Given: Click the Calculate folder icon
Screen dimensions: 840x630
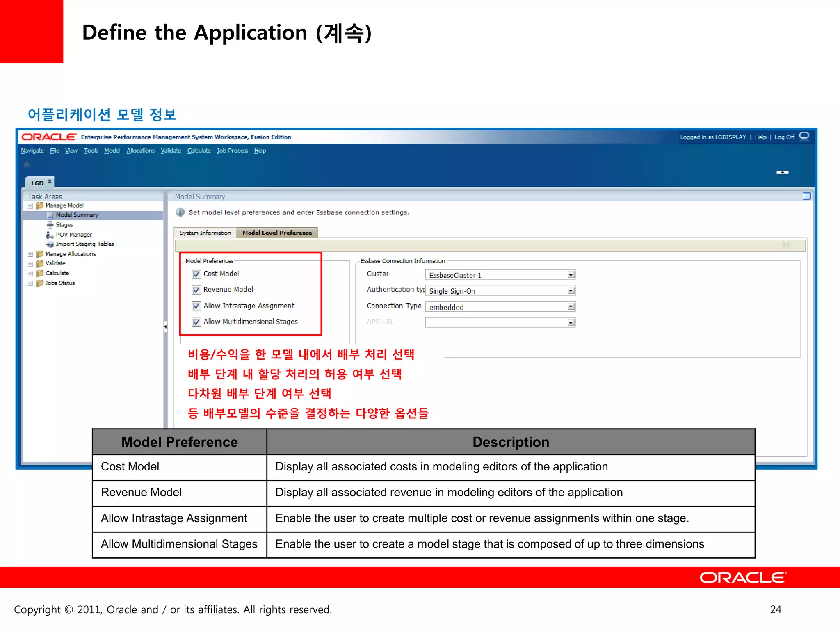Looking at the screenshot, I should 40,273.
